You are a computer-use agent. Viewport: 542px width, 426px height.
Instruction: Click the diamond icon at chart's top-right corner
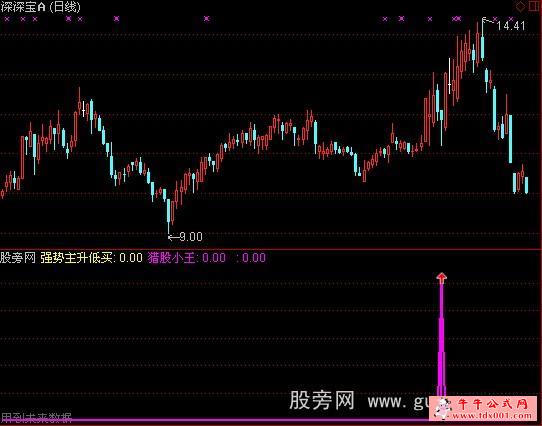[x=520, y=6]
